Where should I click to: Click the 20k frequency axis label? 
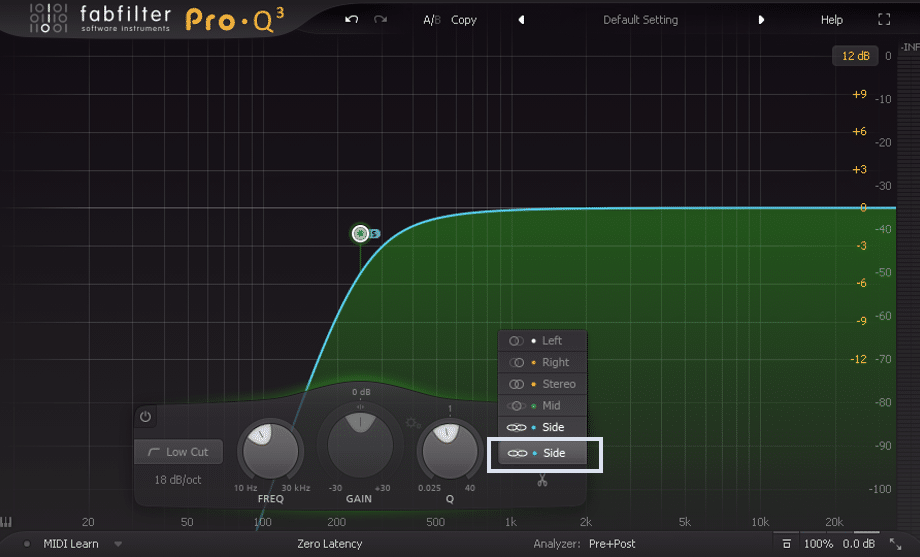tap(834, 522)
